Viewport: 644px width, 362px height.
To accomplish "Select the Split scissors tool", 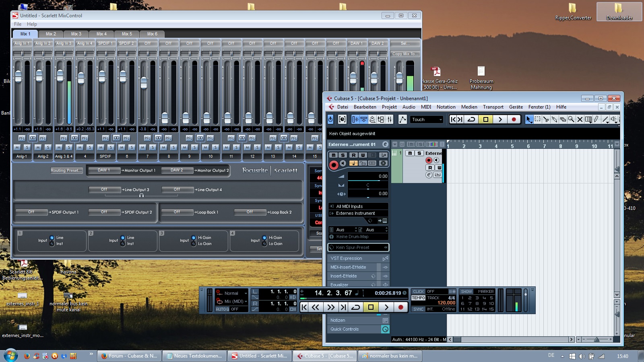I will coord(546,119).
